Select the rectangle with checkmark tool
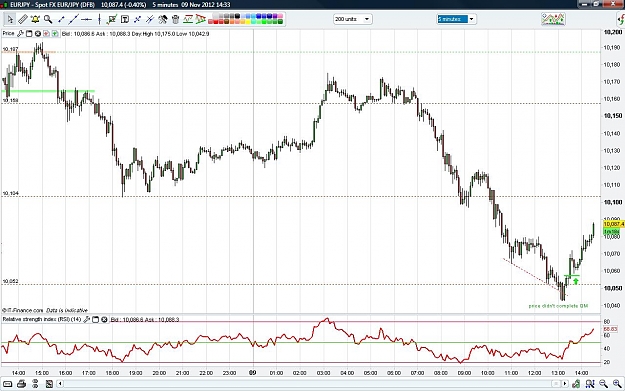 (112, 19)
